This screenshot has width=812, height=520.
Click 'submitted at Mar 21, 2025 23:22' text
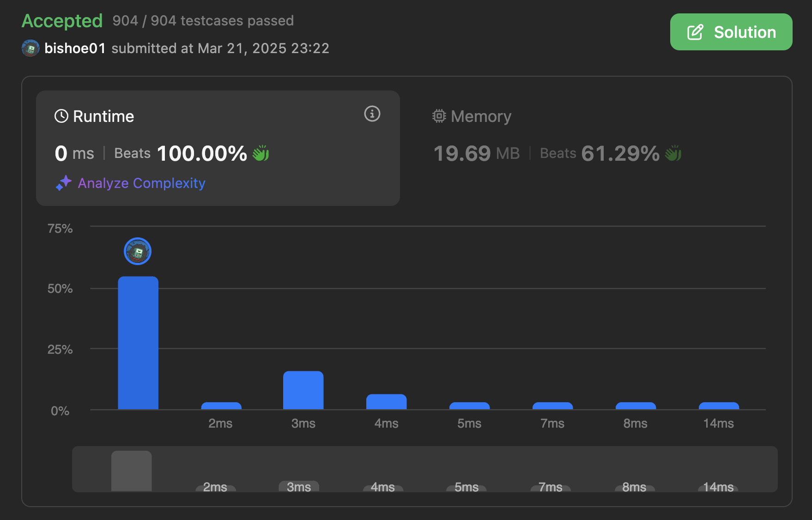[220, 48]
